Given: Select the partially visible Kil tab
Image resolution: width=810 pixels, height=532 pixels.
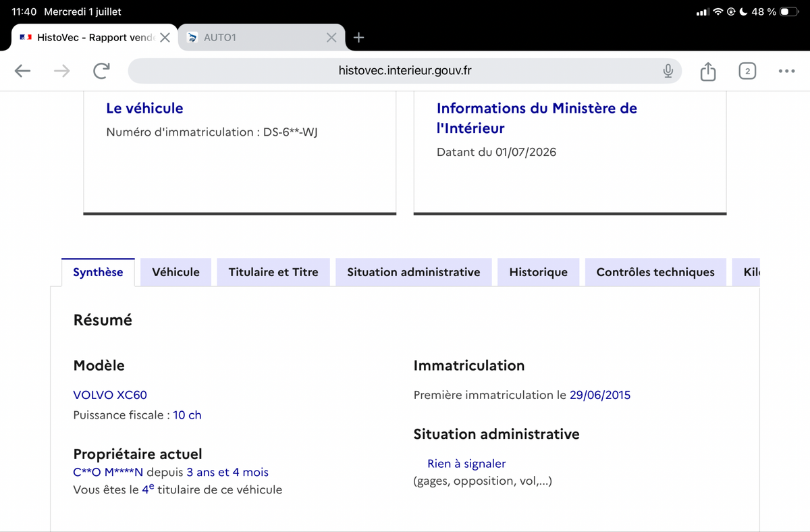Looking at the screenshot, I should [747, 272].
